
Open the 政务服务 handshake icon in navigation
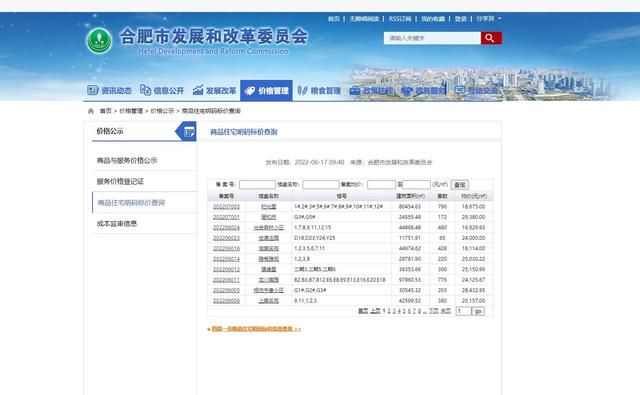pyautogui.click(x=407, y=91)
